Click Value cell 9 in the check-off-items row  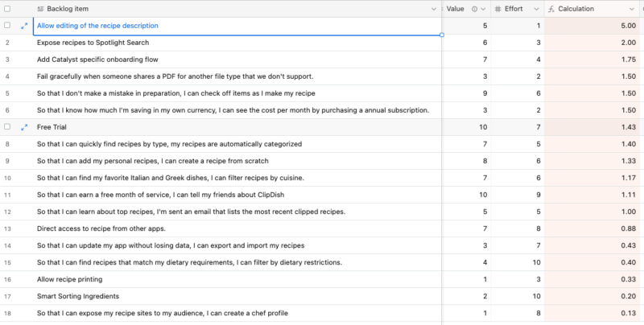(466, 93)
